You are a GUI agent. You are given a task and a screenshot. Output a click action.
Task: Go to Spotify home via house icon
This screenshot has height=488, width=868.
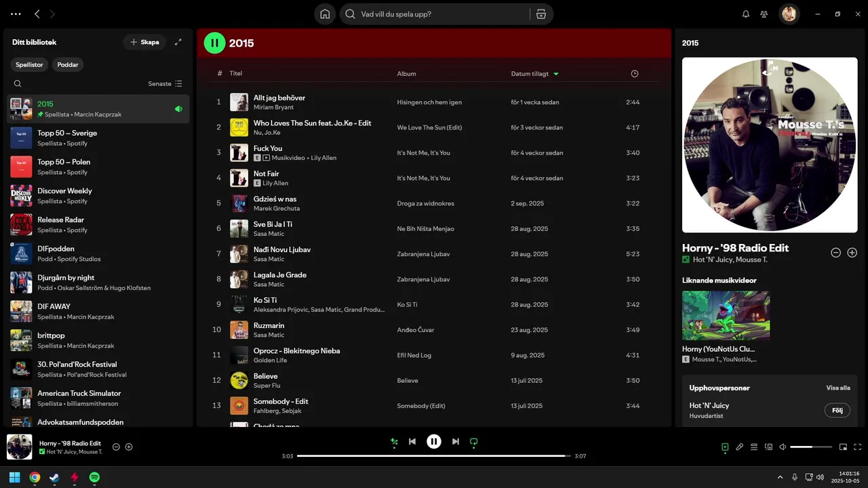click(325, 14)
